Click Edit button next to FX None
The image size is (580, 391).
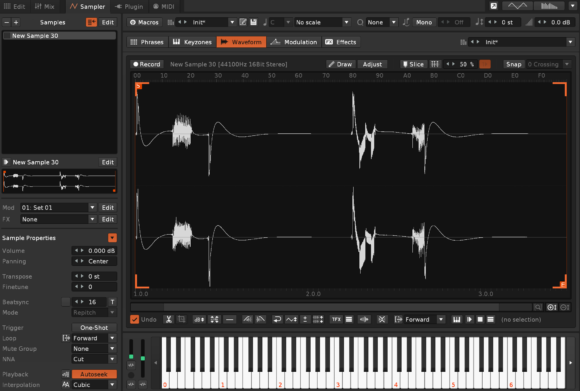tap(108, 219)
